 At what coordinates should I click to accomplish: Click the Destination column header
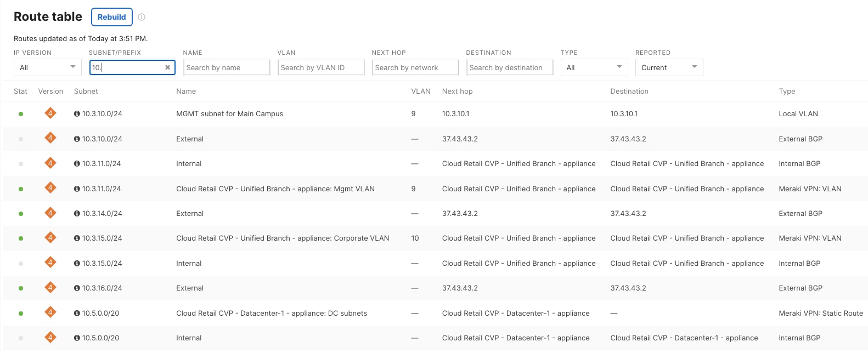629,92
